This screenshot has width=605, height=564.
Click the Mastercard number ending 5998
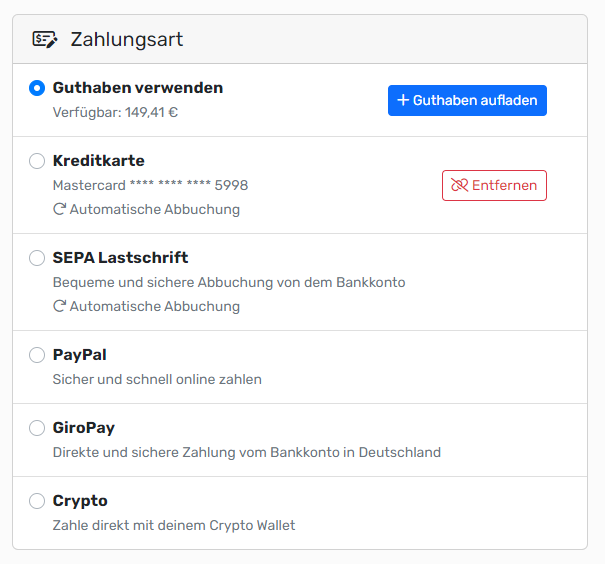click(x=150, y=185)
